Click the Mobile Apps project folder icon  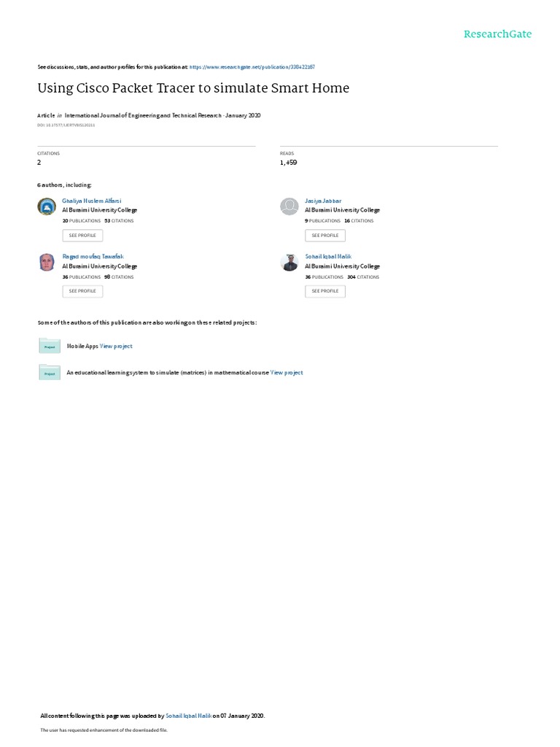click(x=50, y=346)
